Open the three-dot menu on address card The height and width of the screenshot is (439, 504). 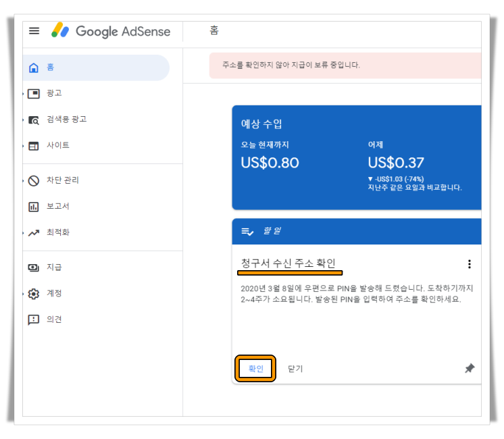470,264
